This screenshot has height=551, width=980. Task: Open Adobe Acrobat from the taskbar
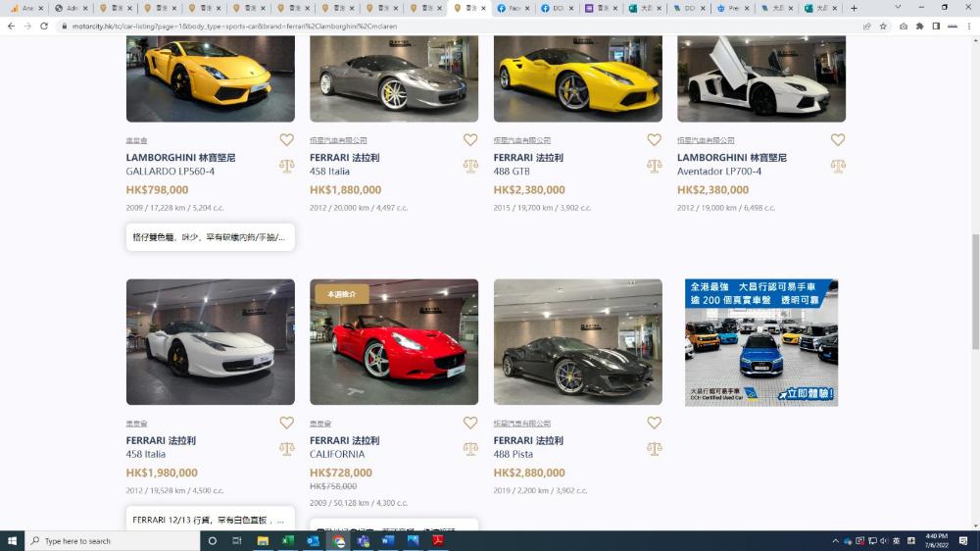point(437,541)
